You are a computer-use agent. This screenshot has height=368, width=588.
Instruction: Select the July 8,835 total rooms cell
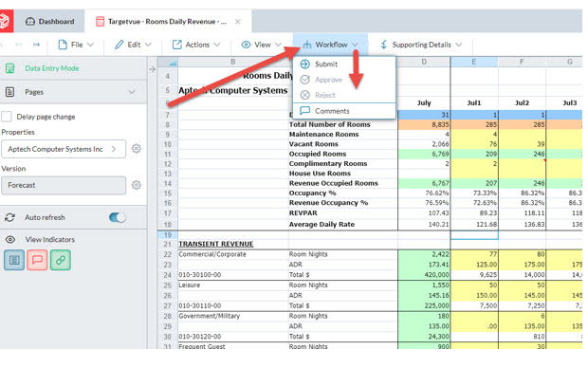tap(424, 124)
